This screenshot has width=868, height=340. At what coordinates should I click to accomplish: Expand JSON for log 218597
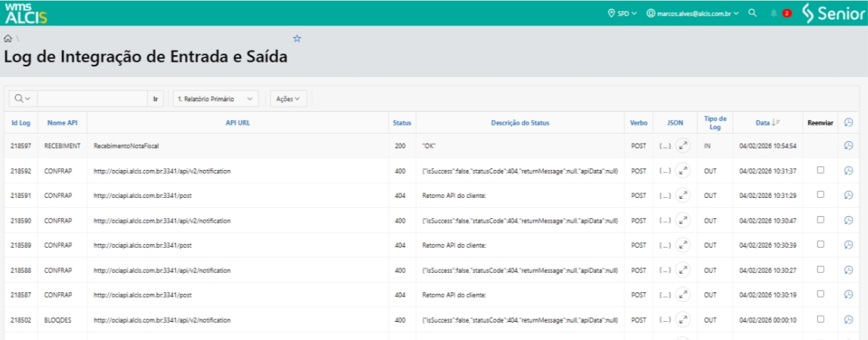click(x=682, y=145)
